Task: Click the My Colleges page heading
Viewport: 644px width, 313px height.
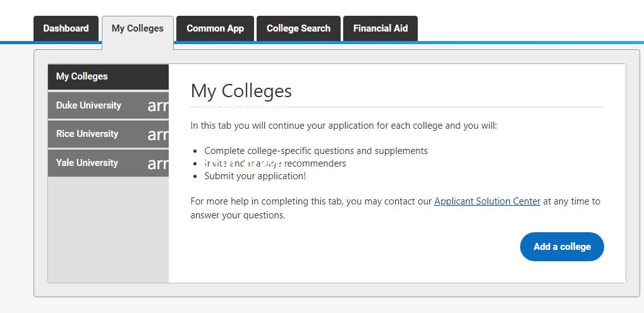Action: pos(241,91)
